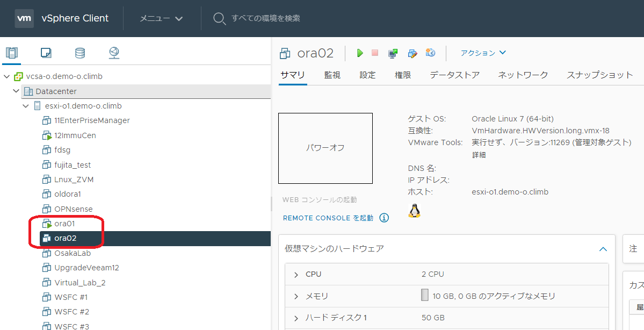Open the データストア tab
This screenshot has height=330, width=644.
(454, 75)
